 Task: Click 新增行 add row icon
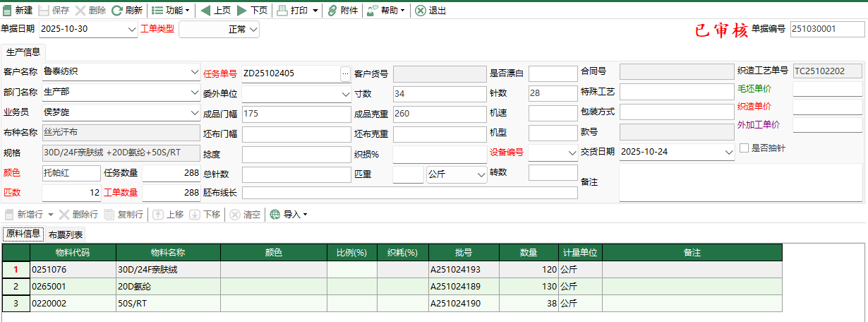point(9,215)
